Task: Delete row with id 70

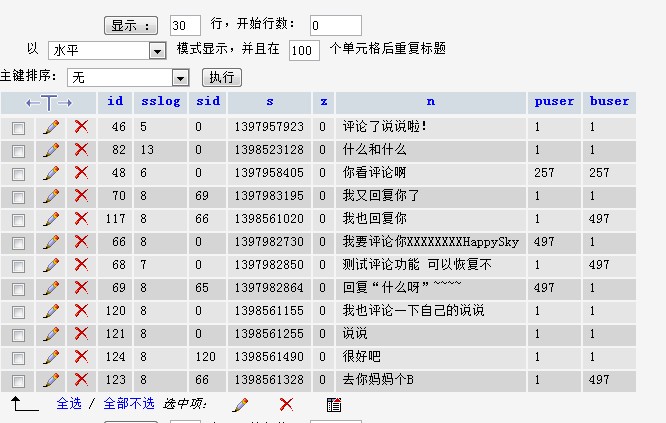Action: (x=81, y=195)
